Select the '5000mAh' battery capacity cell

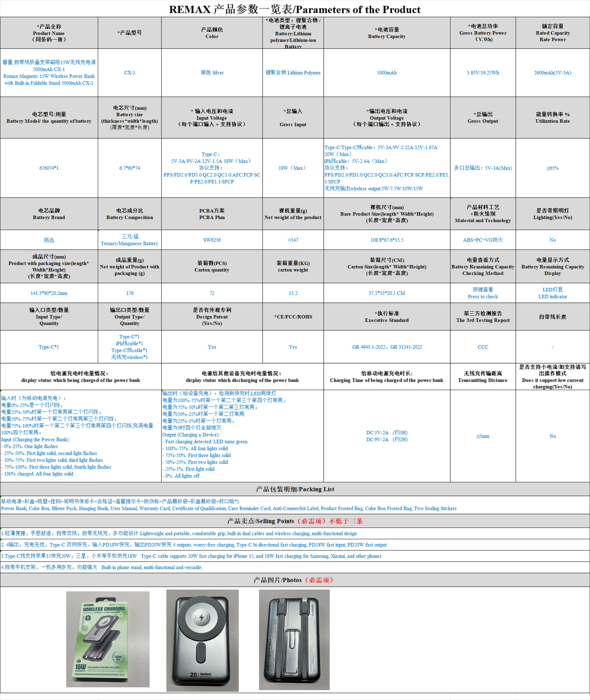pos(387,73)
